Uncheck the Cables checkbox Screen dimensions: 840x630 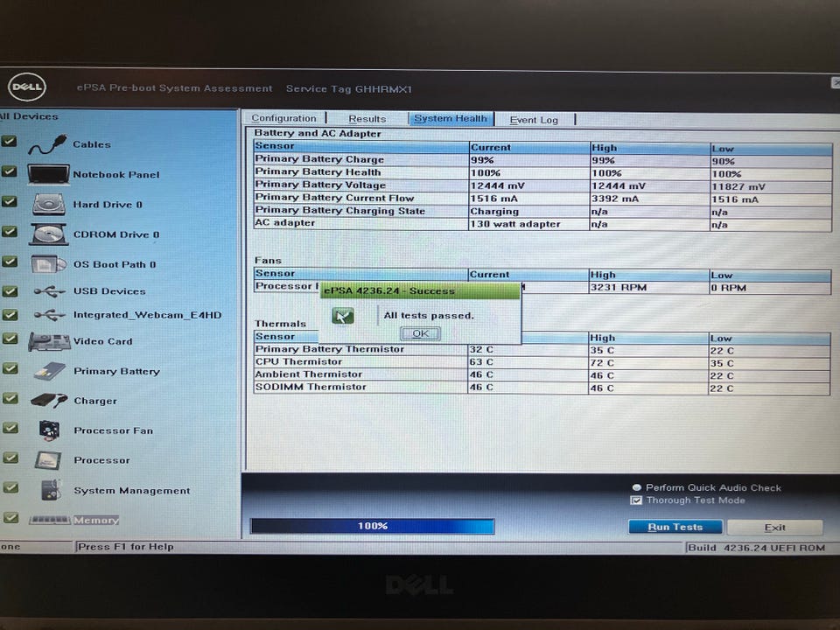point(9,141)
